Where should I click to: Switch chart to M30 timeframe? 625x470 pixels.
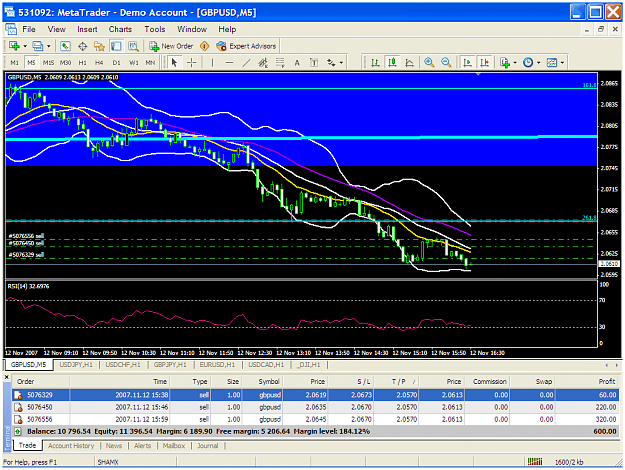(65, 63)
